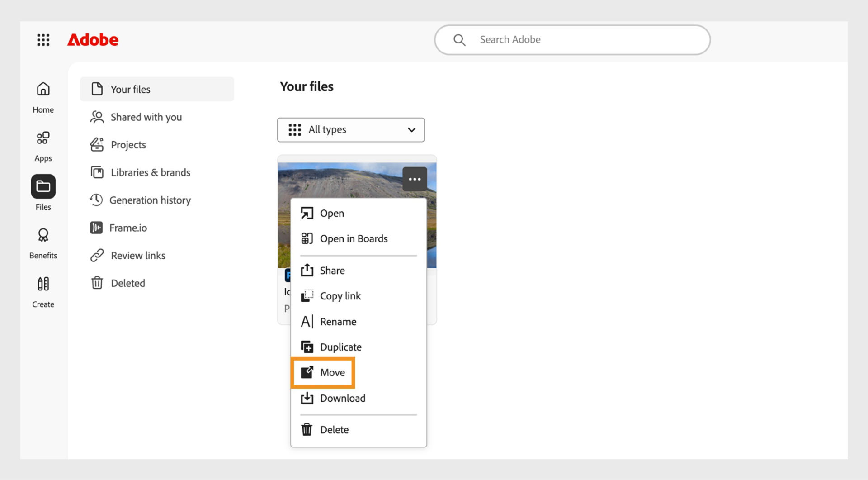Open Projects list

click(118, 145)
